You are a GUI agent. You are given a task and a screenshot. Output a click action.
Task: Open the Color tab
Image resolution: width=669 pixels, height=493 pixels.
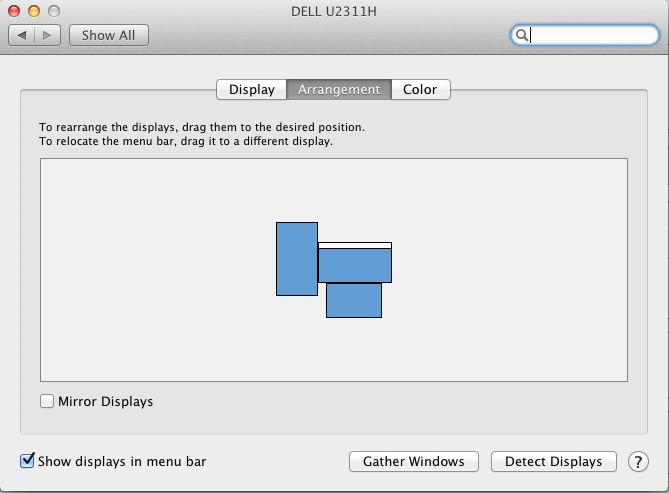pos(420,89)
